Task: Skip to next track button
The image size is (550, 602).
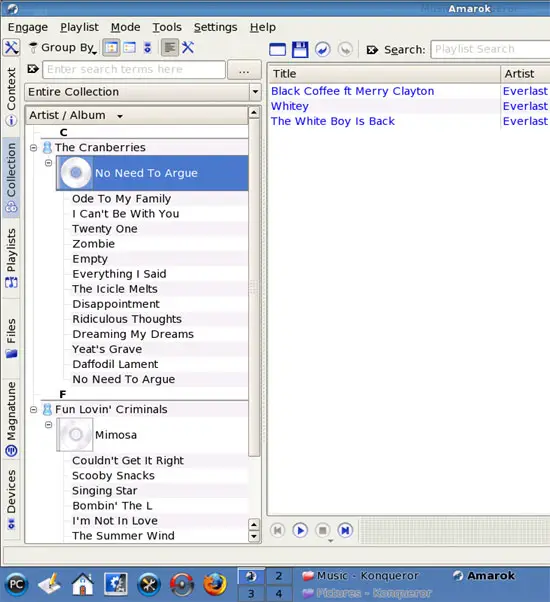Action: point(345,530)
